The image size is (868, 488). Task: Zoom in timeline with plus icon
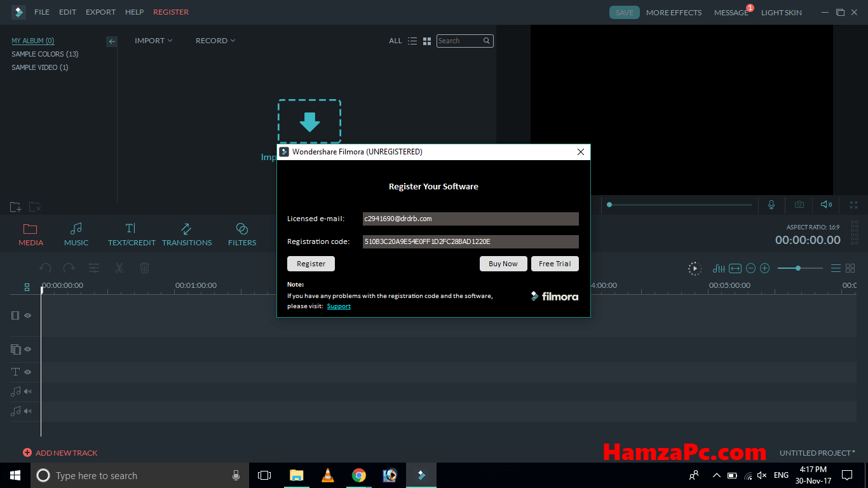coord(765,269)
